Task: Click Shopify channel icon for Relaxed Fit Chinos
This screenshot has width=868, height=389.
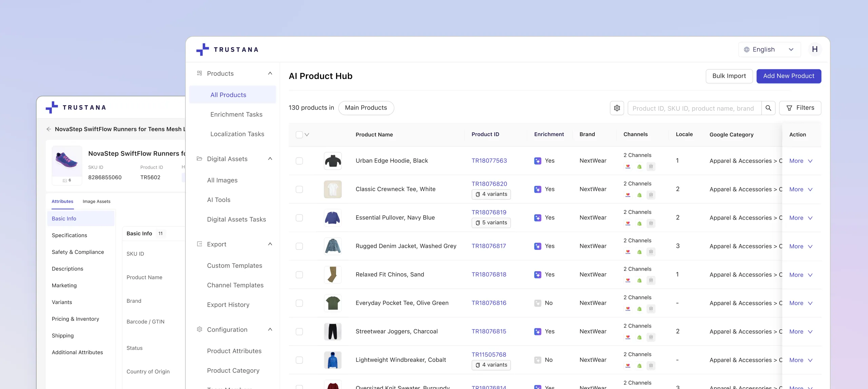Action: pyautogui.click(x=639, y=280)
